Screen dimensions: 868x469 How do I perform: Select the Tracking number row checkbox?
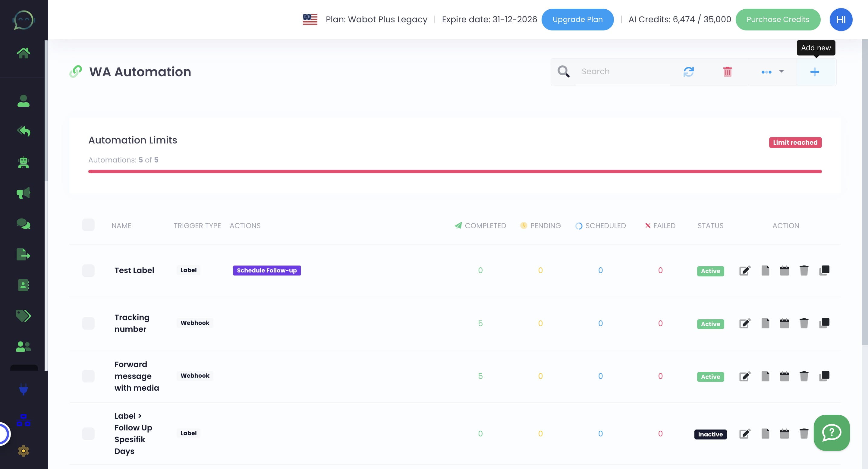pos(88,323)
